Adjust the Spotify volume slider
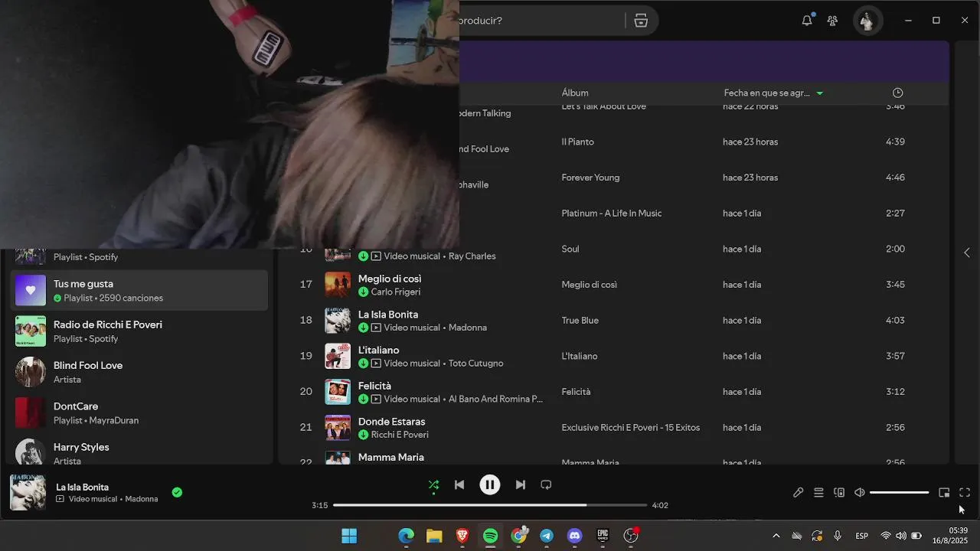 point(899,493)
